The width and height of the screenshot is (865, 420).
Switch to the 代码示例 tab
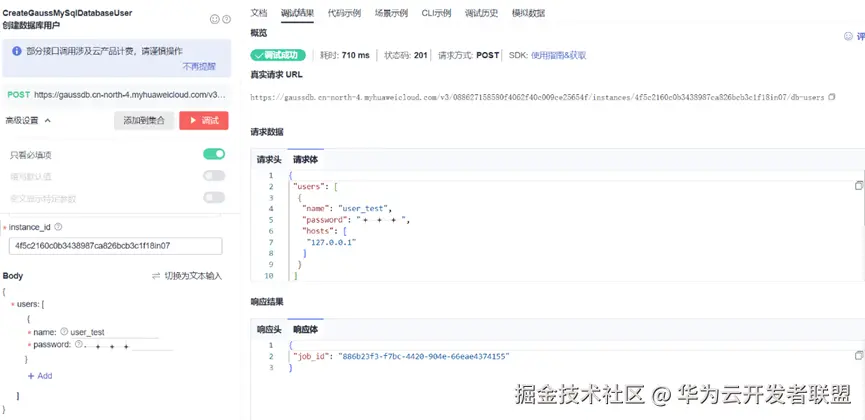tap(344, 13)
